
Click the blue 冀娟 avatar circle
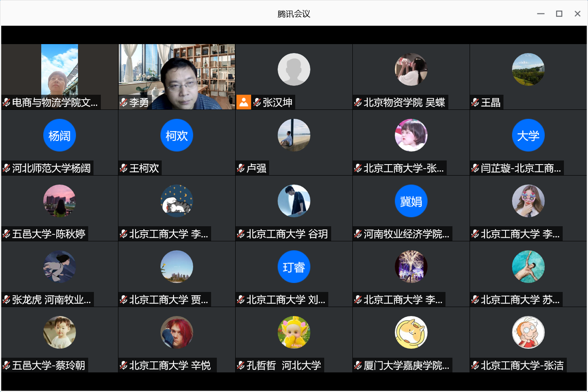[x=411, y=201]
